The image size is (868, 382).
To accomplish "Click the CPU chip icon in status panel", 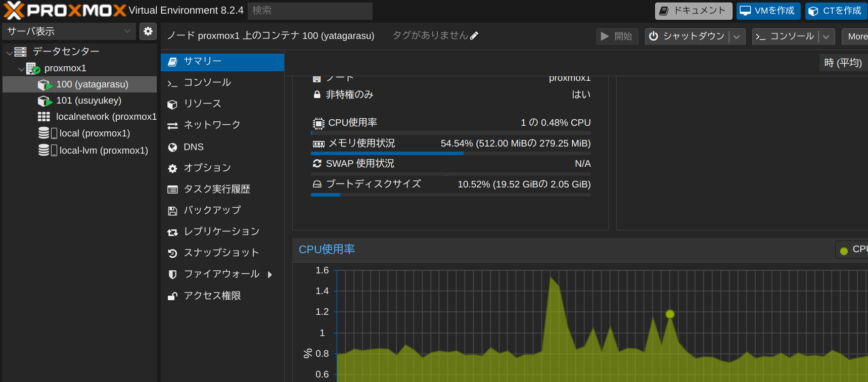I will pos(318,123).
